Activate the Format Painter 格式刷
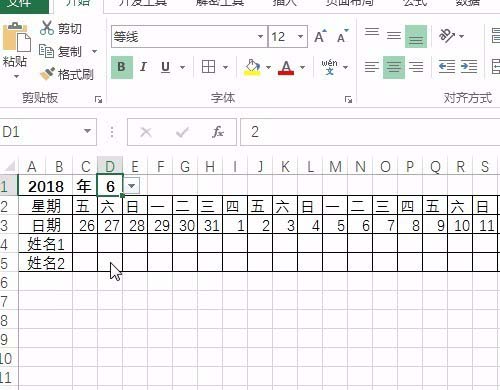 point(67,74)
